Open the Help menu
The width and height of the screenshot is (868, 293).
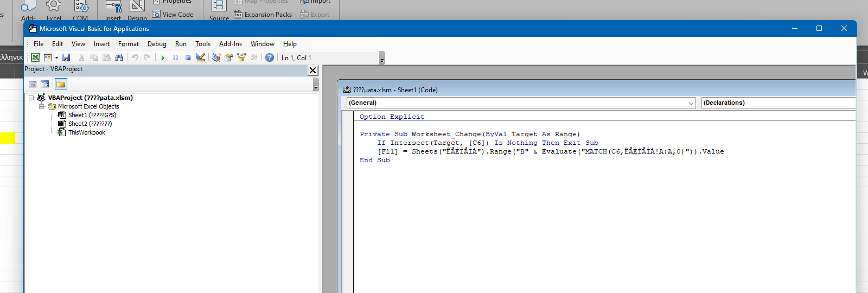click(290, 44)
